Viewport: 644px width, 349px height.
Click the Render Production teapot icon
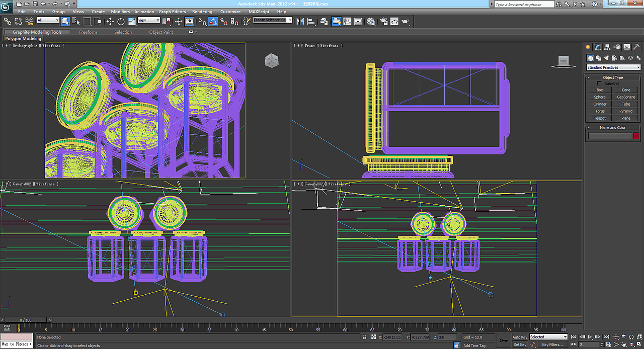pos(406,21)
